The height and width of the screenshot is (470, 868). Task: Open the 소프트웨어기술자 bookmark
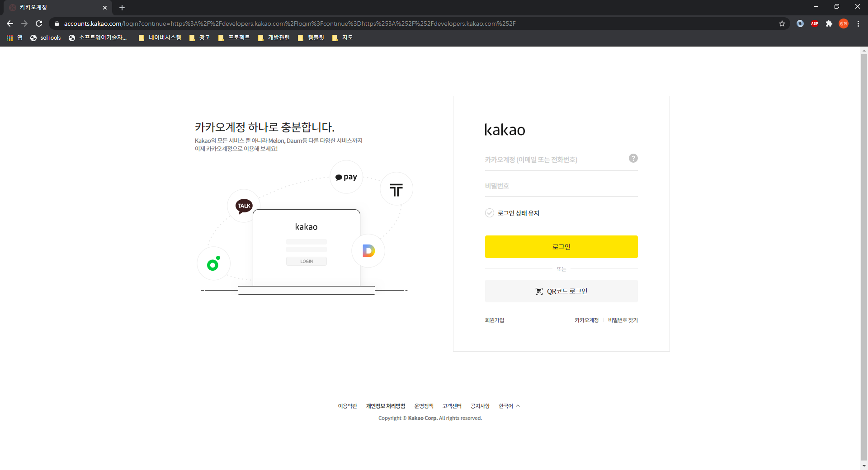98,38
